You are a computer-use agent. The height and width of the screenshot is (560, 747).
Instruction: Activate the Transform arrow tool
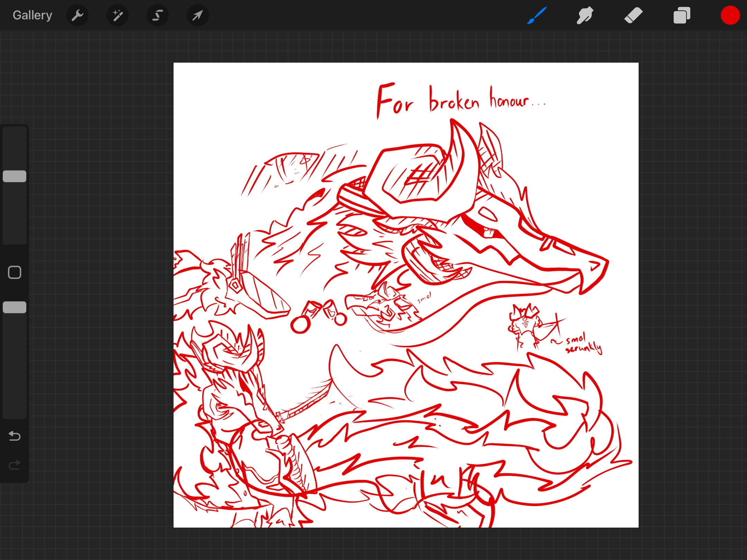(x=197, y=15)
